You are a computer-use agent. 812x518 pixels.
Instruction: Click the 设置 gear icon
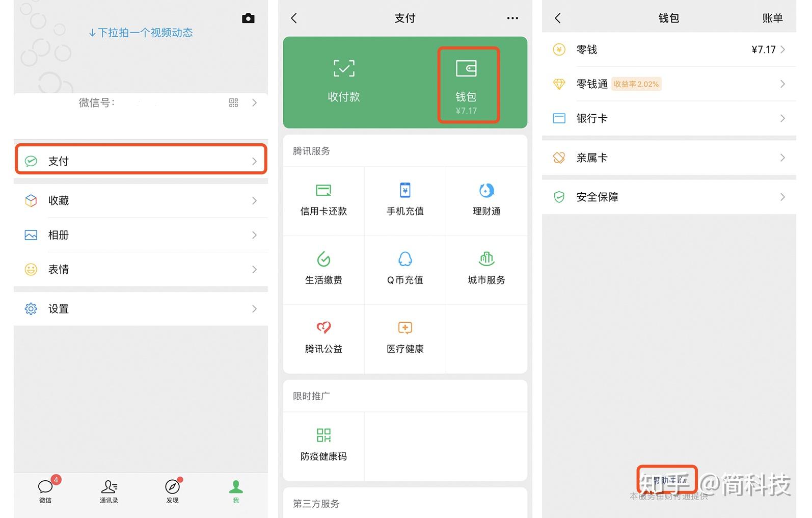pos(31,309)
